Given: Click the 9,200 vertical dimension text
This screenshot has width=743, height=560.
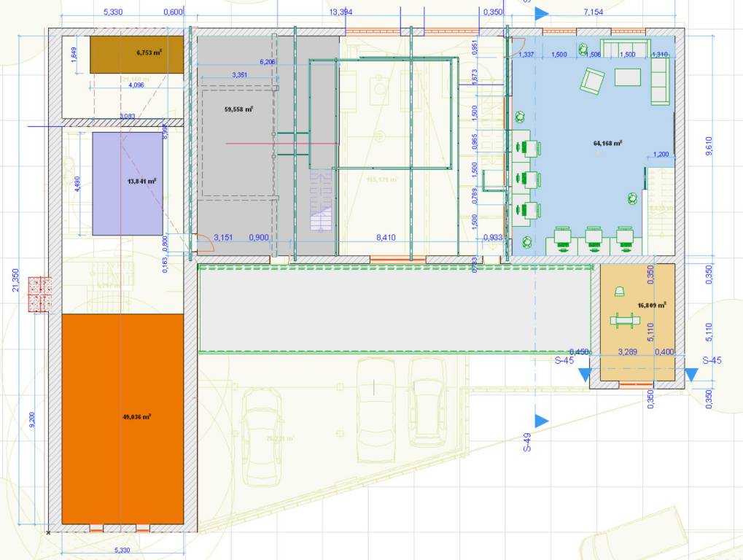Looking at the screenshot, I should click(x=32, y=420).
